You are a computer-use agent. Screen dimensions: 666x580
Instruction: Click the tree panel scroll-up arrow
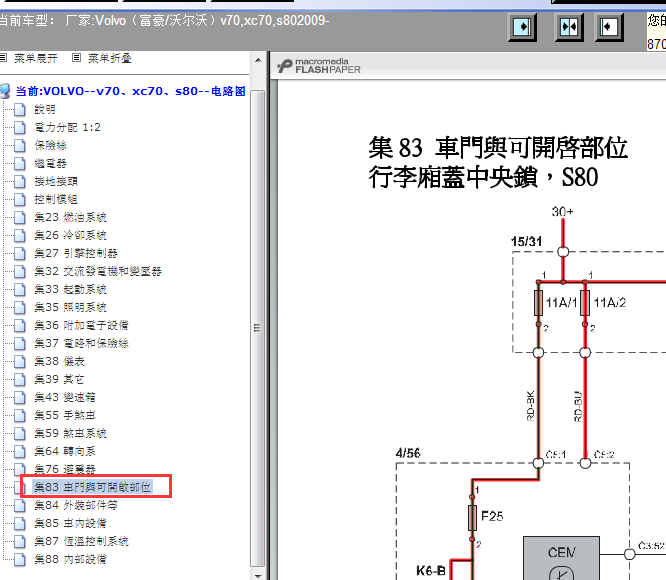click(258, 60)
